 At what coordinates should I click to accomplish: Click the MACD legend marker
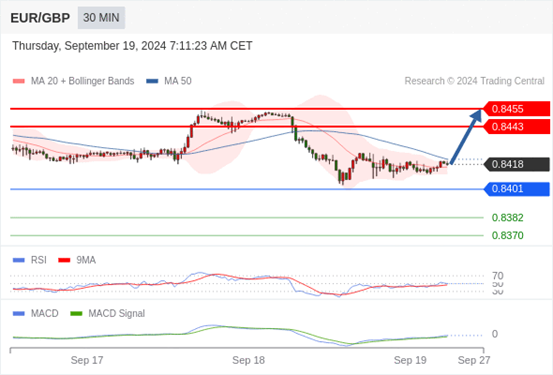(19, 314)
